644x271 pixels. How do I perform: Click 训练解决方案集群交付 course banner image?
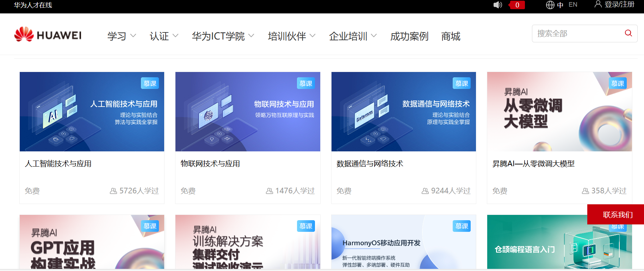pos(248,242)
